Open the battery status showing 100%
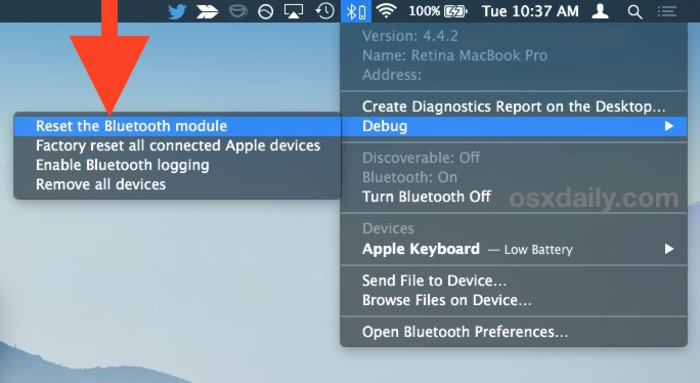This screenshot has height=383, width=700. (x=438, y=11)
